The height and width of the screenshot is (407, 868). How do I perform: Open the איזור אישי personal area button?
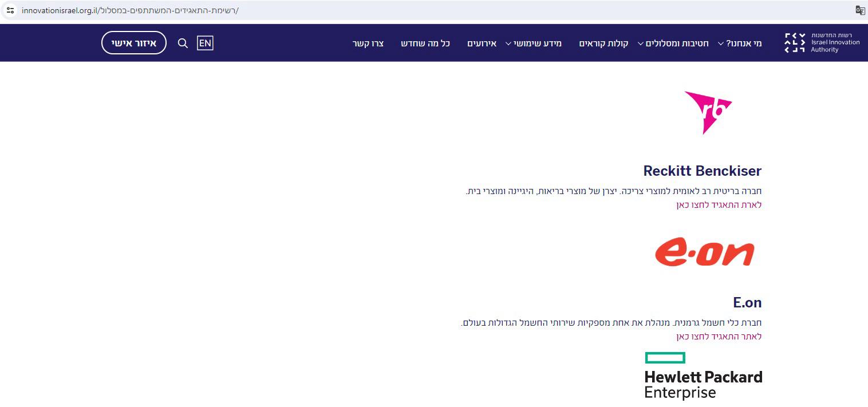coord(134,43)
